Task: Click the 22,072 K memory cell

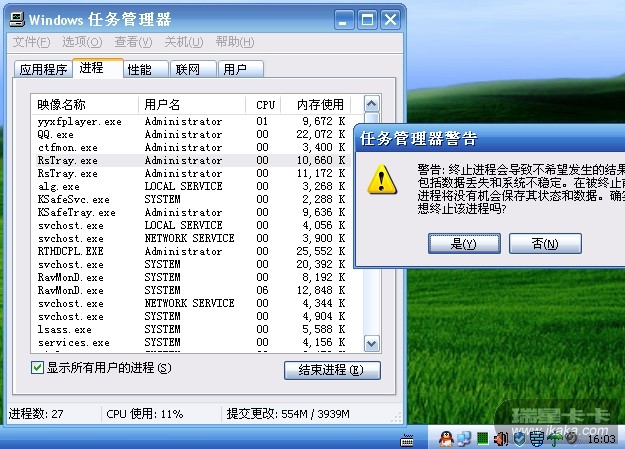Action: coord(321,134)
